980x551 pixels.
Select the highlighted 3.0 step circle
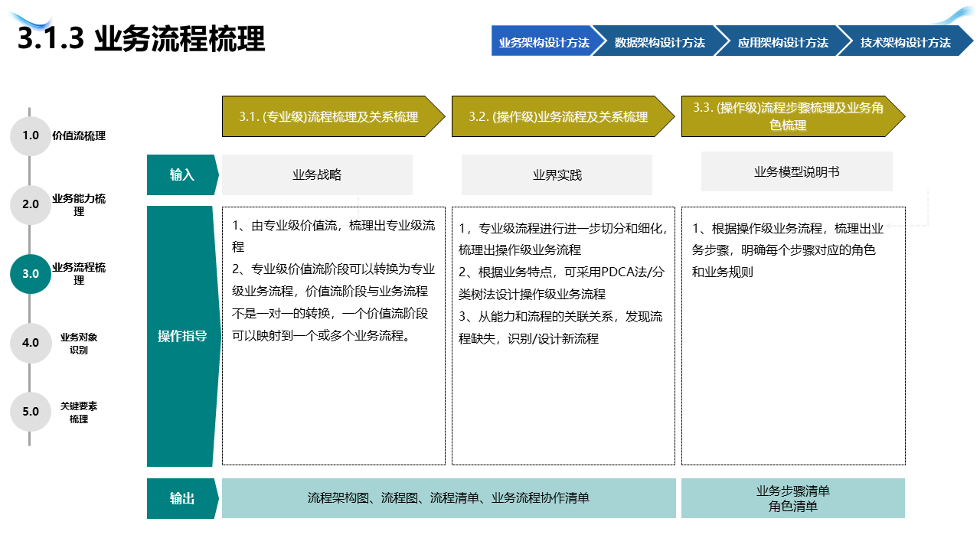[x=31, y=273]
